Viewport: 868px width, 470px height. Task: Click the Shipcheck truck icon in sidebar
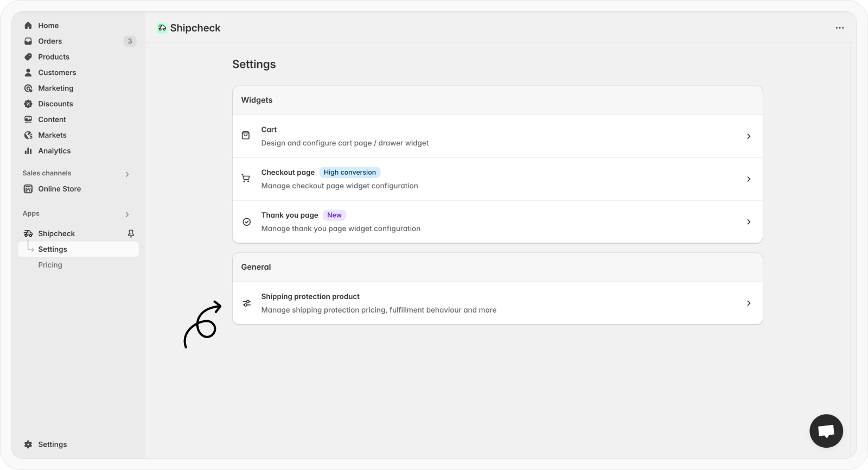(x=28, y=234)
